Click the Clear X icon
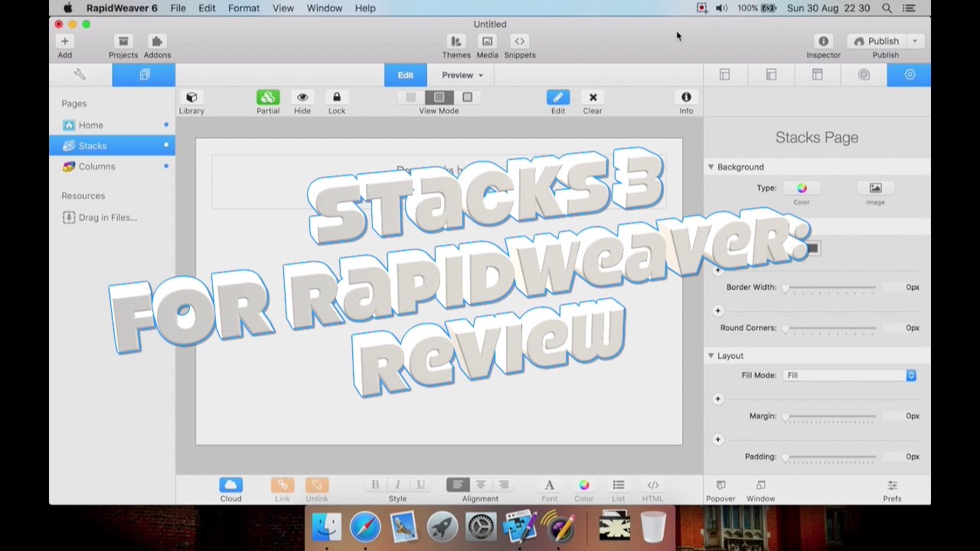 [593, 97]
